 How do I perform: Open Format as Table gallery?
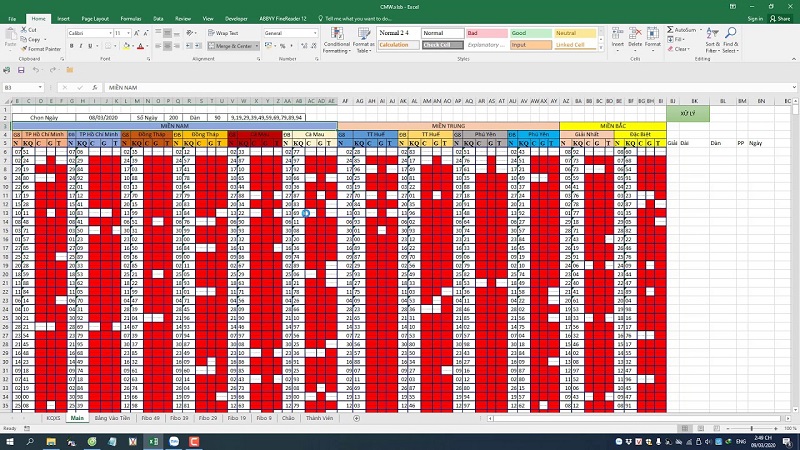364,40
